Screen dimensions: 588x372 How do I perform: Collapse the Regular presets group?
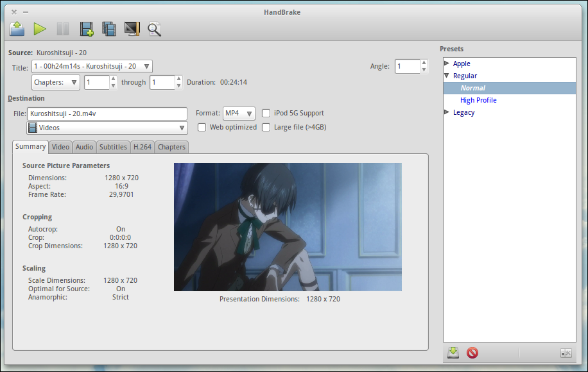point(447,75)
